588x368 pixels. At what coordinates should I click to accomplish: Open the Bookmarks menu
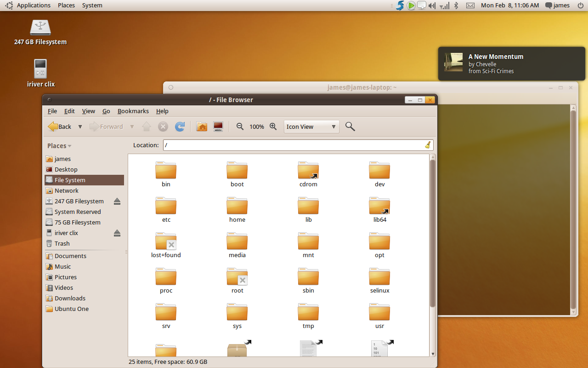pyautogui.click(x=133, y=111)
